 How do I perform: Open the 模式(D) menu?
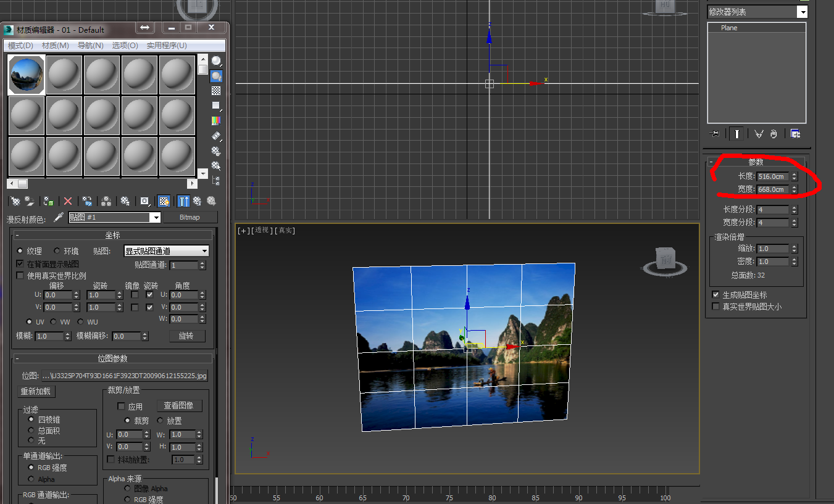(x=20, y=46)
